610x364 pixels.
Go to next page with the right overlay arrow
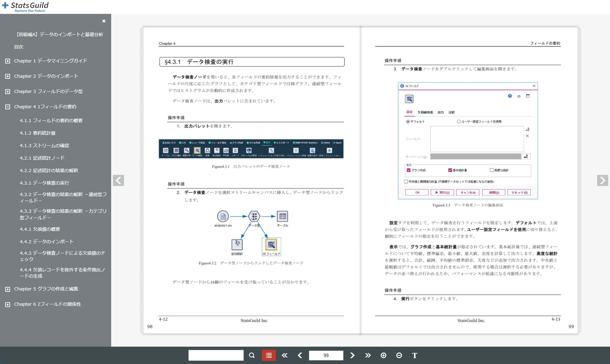click(x=603, y=180)
